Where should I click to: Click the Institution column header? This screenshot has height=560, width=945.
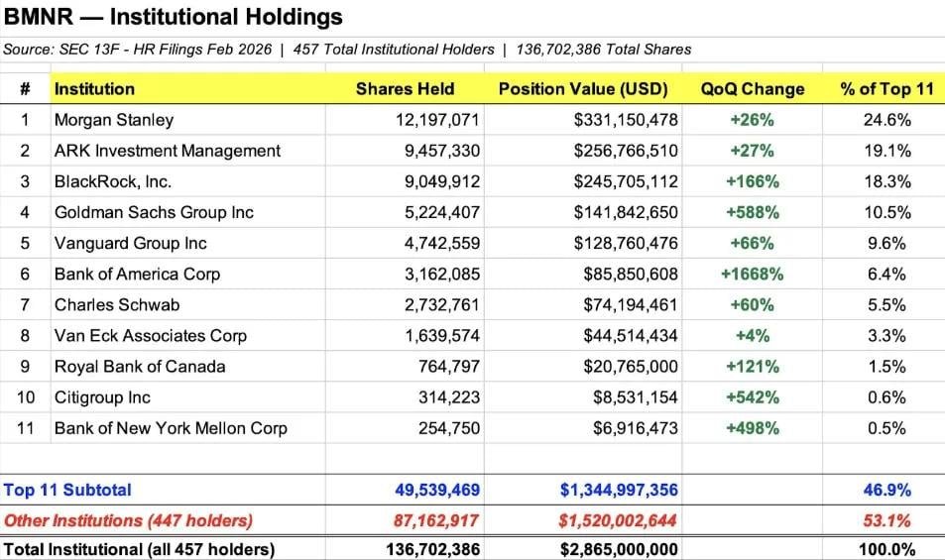pos(94,89)
